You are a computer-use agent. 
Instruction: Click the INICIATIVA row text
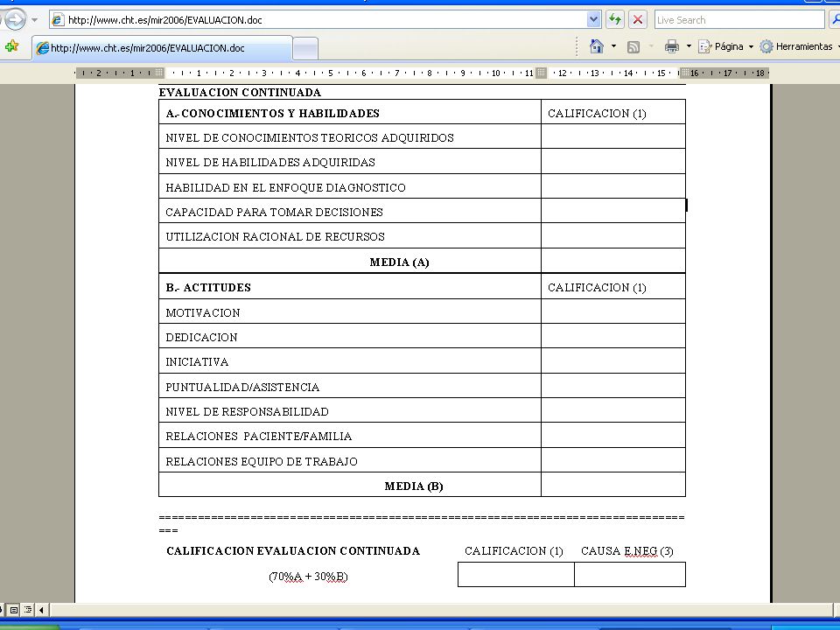point(197,362)
